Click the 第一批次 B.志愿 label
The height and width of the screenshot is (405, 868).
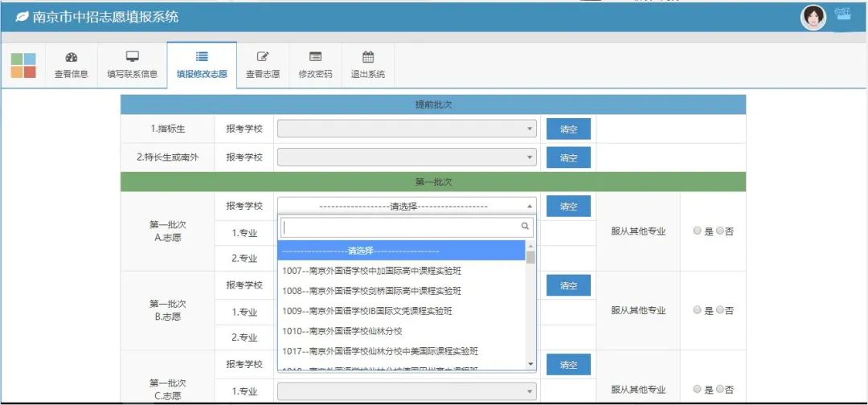tap(168, 310)
